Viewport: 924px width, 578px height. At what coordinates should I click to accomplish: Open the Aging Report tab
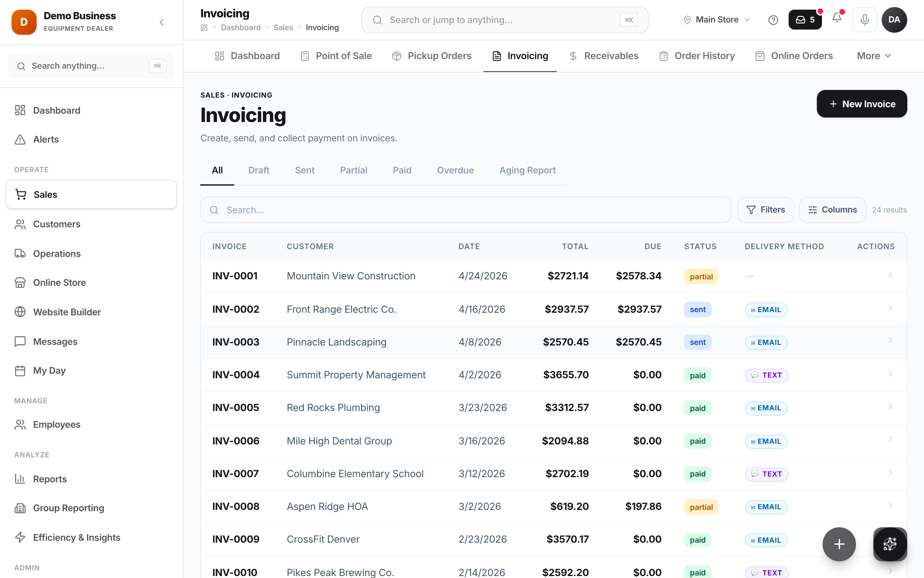point(527,171)
